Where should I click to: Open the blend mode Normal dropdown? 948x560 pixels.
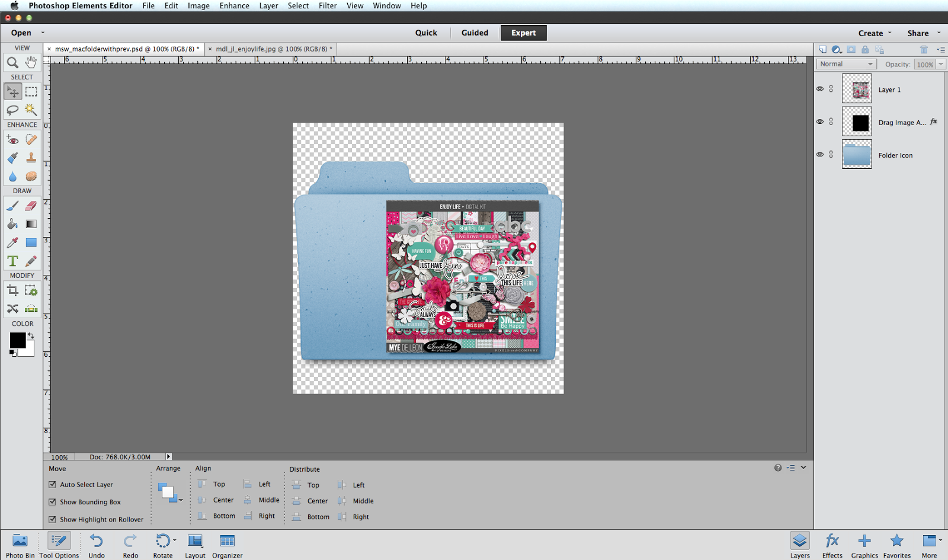coord(846,64)
